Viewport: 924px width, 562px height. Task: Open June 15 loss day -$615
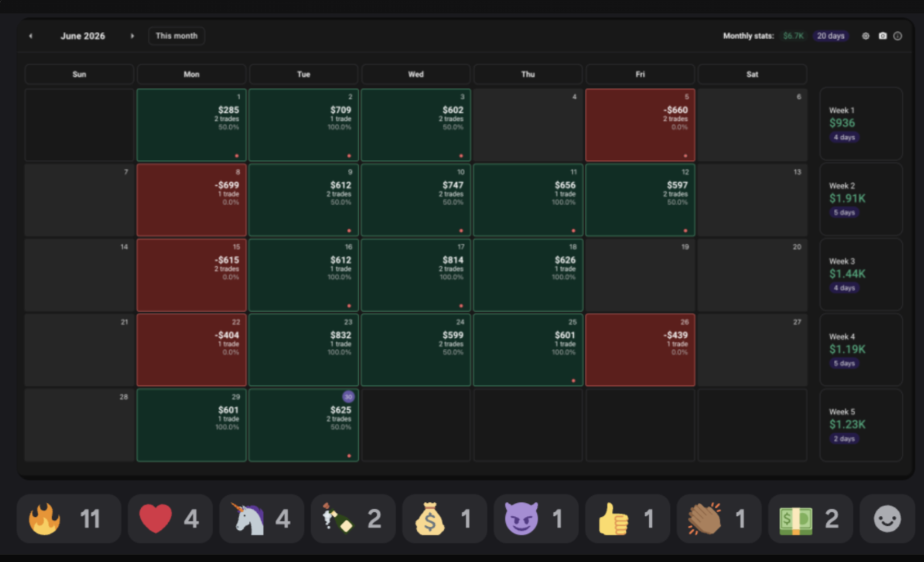tap(192, 275)
